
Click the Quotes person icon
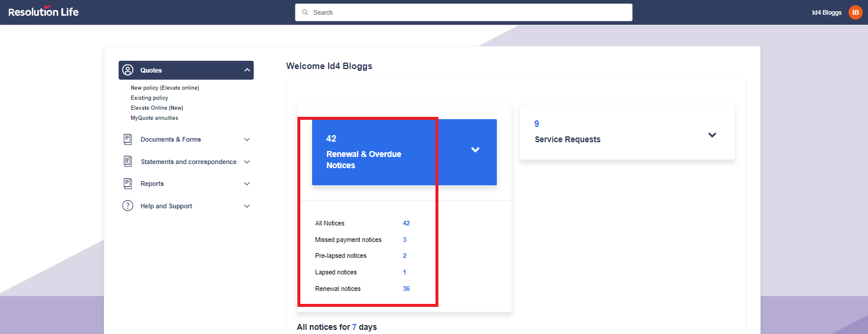[x=127, y=70]
